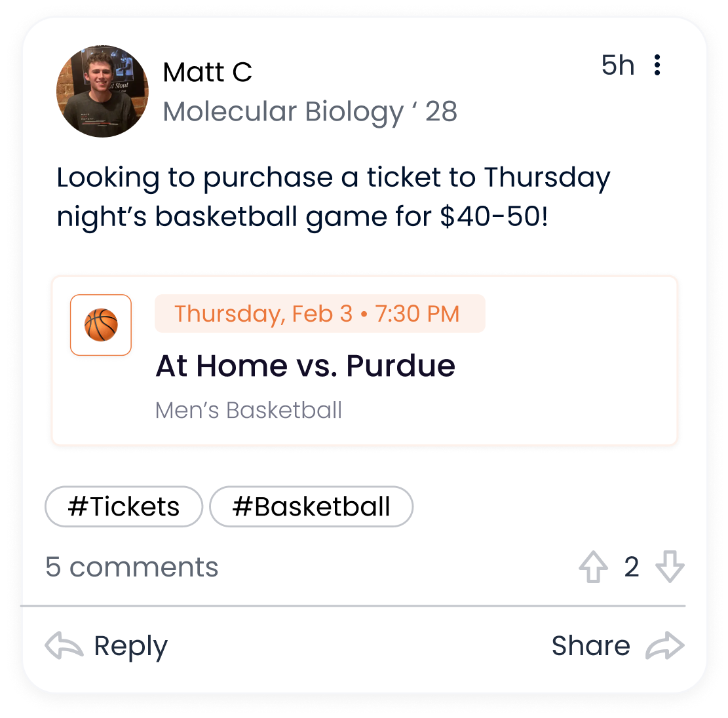Open the At Home vs. Purdue event

pyautogui.click(x=305, y=366)
